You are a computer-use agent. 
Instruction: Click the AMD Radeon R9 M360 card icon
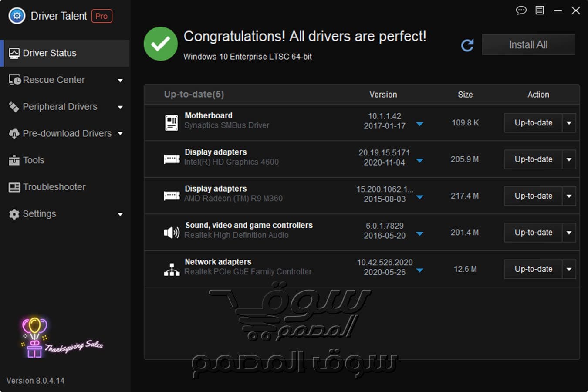click(x=172, y=196)
